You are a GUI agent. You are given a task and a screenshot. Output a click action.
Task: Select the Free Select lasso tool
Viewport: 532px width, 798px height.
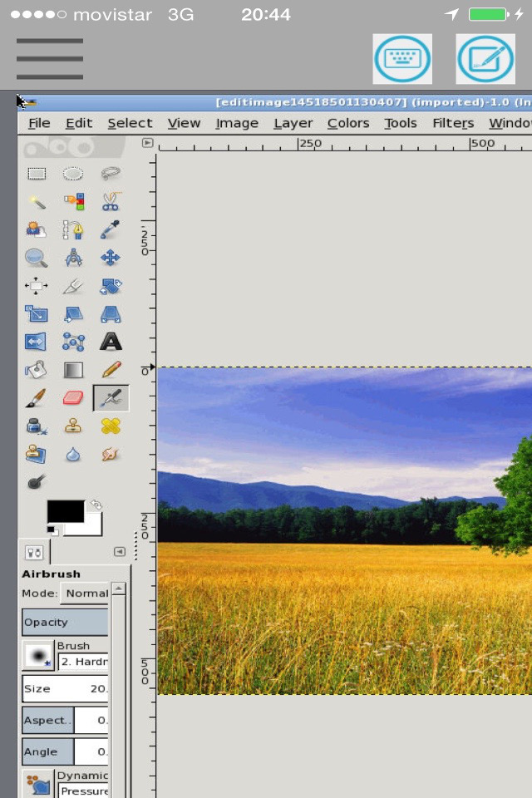click(111, 174)
